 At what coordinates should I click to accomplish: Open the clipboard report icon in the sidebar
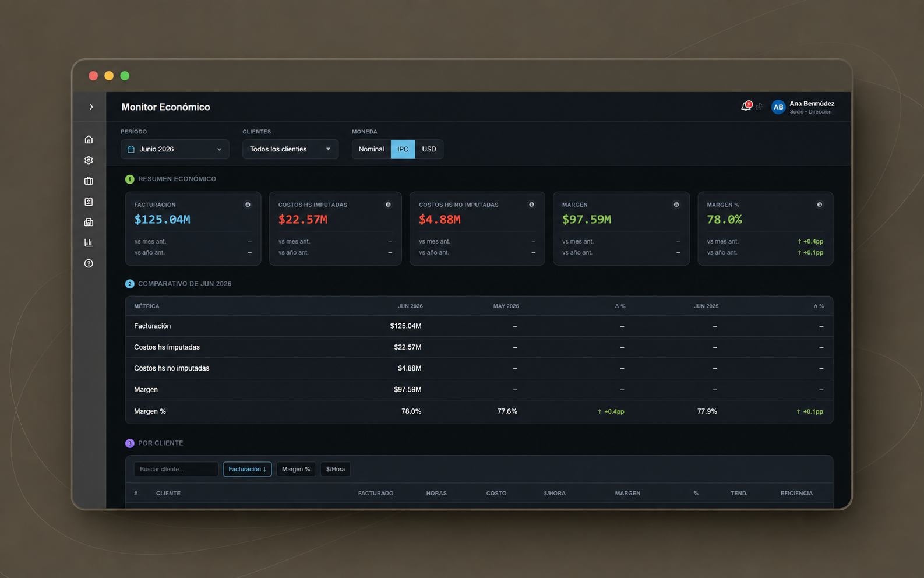[x=89, y=202]
